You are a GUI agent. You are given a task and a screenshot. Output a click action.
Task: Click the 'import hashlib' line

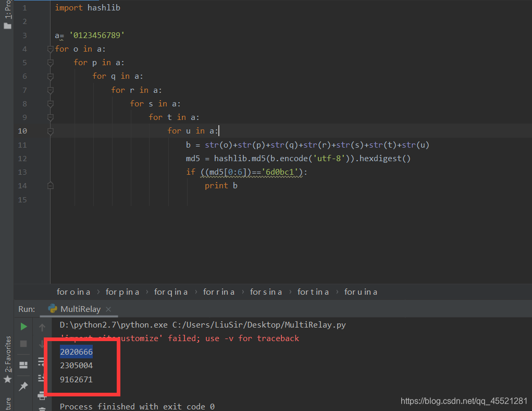[x=88, y=8]
